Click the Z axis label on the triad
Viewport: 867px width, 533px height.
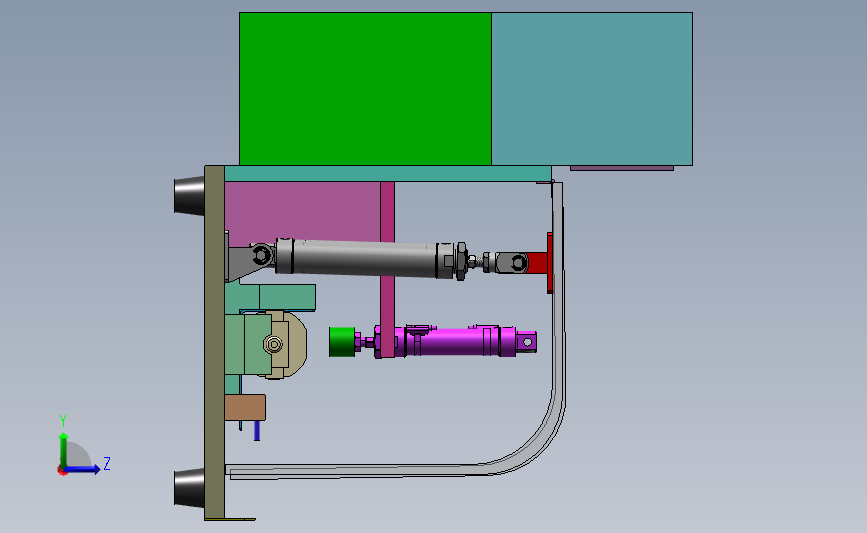coord(107,463)
